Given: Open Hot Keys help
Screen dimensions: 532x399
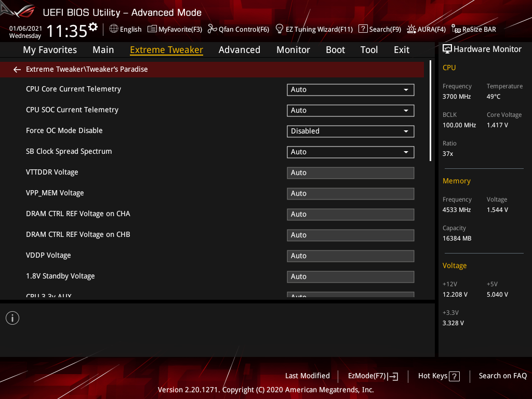Looking at the screenshot, I should click(439, 376).
